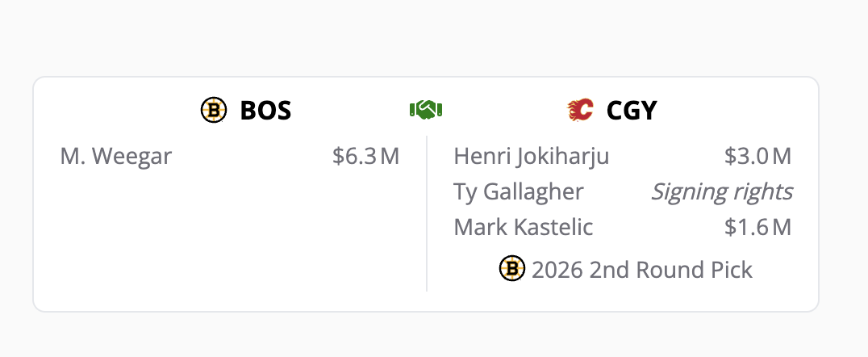
Task: Click Weegar's $6.3M cap hit
Action: point(365,156)
